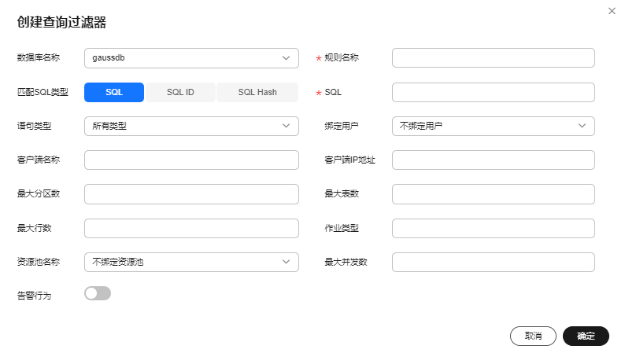Image resolution: width=625 pixels, height=364 pixels.
Task: Click the 客户端IP地址 input field
Action: (493, 160)
